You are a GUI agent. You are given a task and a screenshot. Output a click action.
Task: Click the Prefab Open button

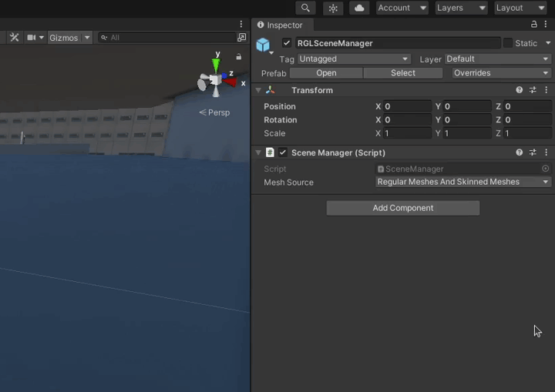tap(326, 73)
